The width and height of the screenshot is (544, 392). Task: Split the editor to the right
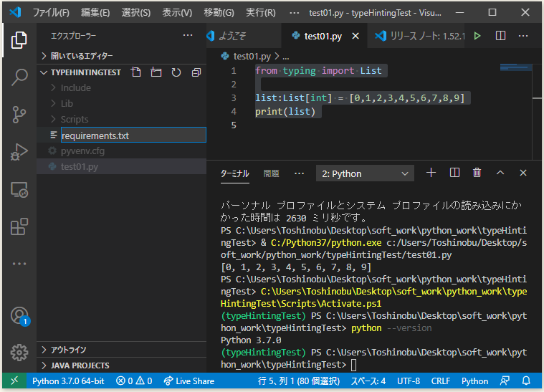click(500, 36)
